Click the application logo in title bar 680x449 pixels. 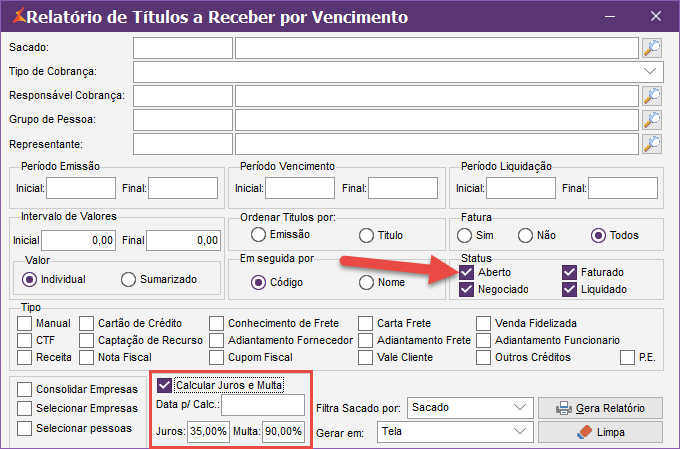point(19,16)
